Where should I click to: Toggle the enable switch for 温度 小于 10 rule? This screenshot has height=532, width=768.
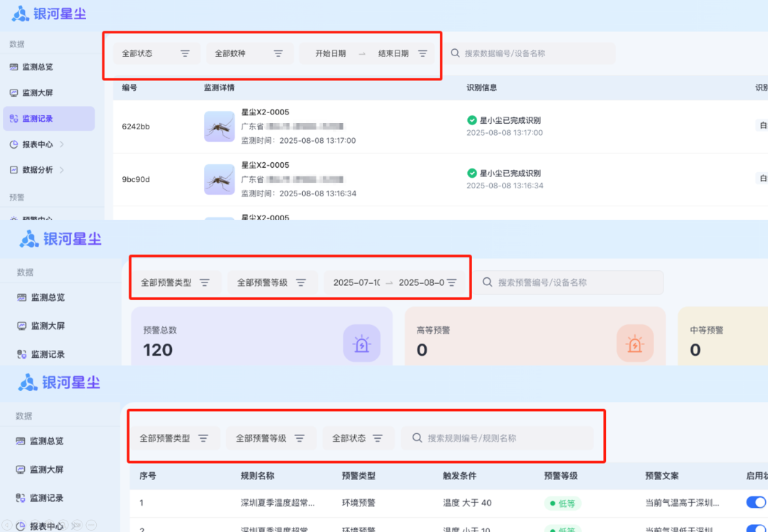tap(756, 528)
